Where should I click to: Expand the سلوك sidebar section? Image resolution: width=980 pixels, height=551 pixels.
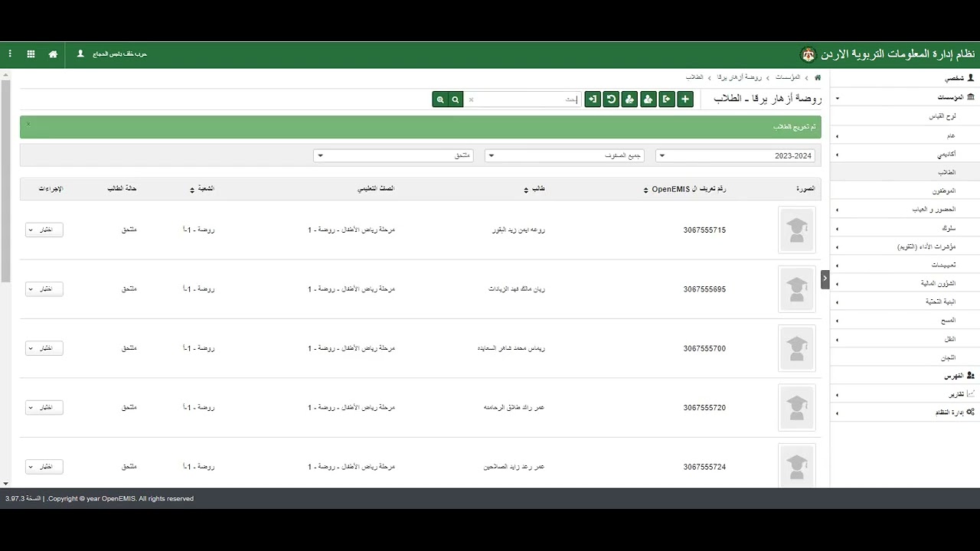[903, 228]
